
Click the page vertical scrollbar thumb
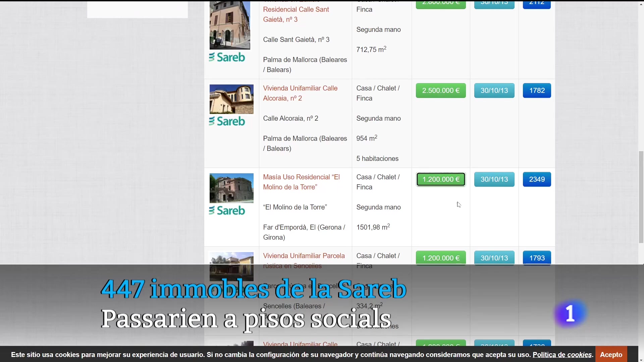pyautogui.click(x=641, y=197)
